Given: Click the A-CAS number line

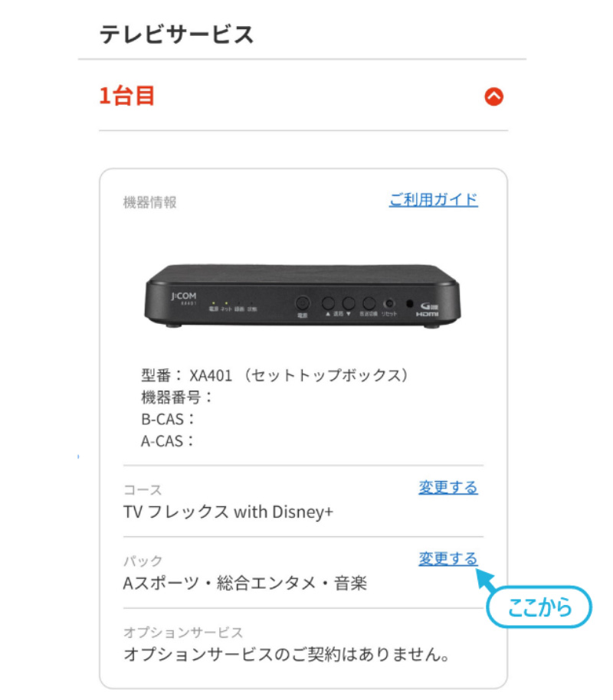Looking at the screenshot, I should (x=168, y=440).
